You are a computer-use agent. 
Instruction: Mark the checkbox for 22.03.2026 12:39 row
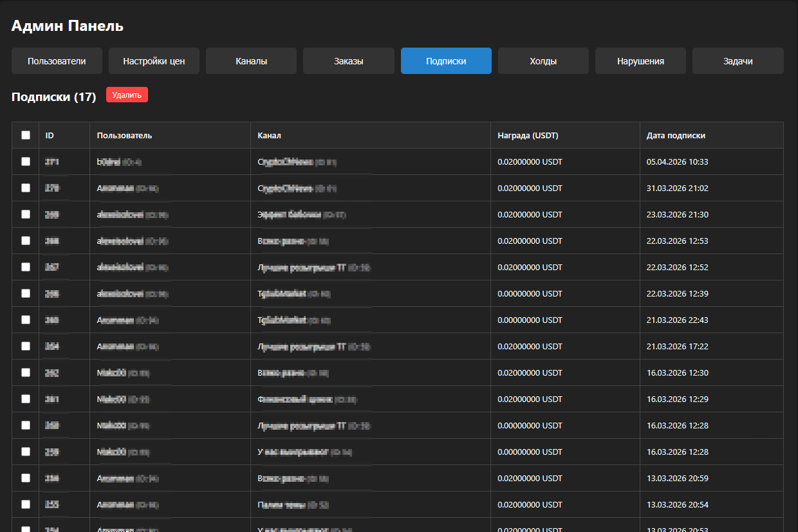pos(26,293)
